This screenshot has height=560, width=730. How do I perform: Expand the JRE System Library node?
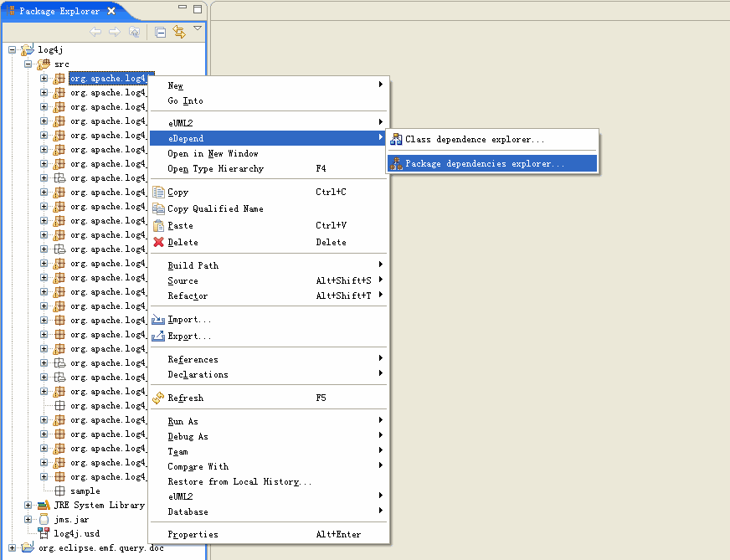click(28, 505)
